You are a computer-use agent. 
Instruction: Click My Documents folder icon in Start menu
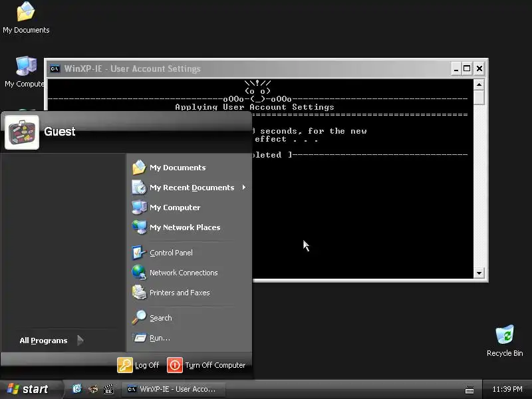coord(139,168)
